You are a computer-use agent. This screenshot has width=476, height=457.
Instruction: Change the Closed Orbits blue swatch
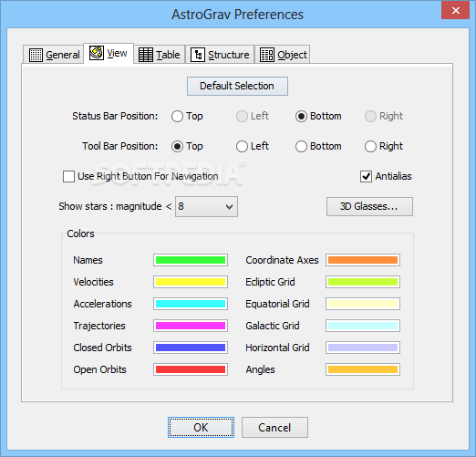point(191,348)
